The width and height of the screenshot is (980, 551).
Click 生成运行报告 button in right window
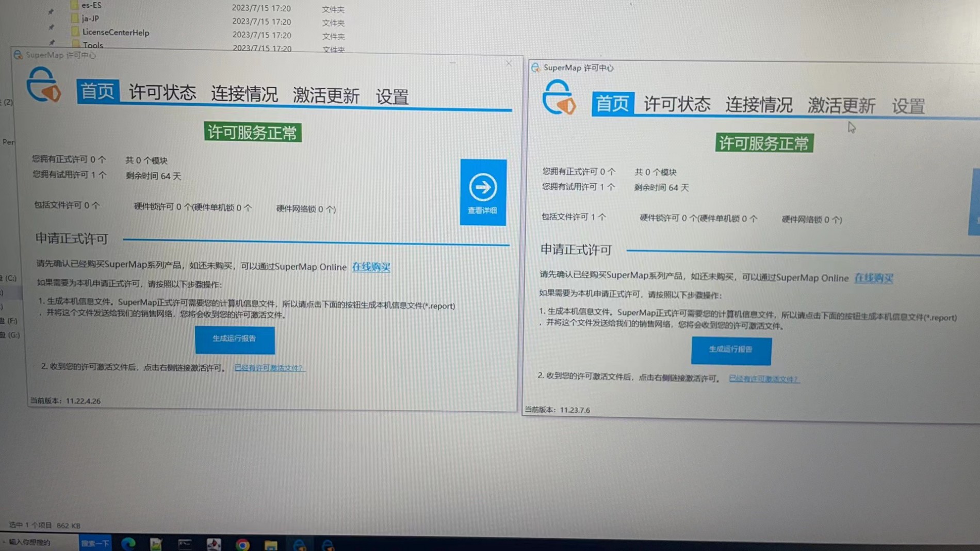point(731,350)
